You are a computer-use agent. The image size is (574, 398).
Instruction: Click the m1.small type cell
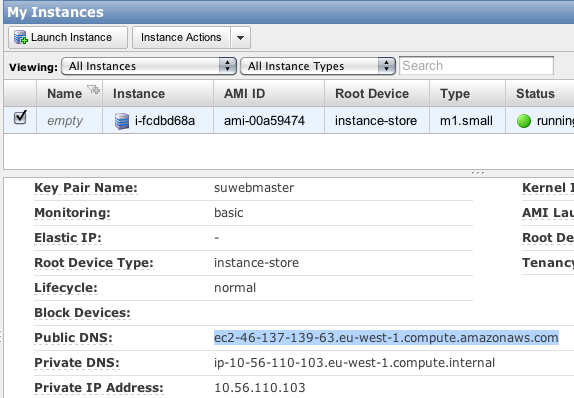tap(466, 120)
